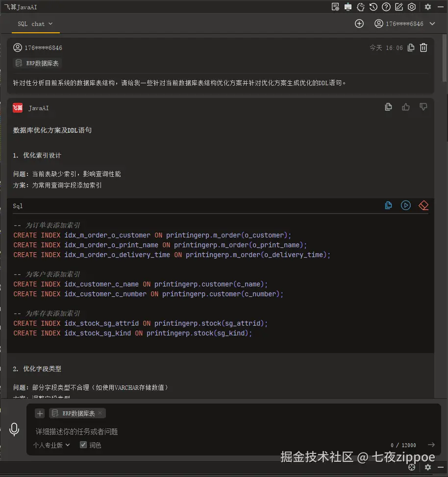The width and height of the screenshot is (448, 477).
Task: Open the top gear settings icon
Action: click(428, 7)
